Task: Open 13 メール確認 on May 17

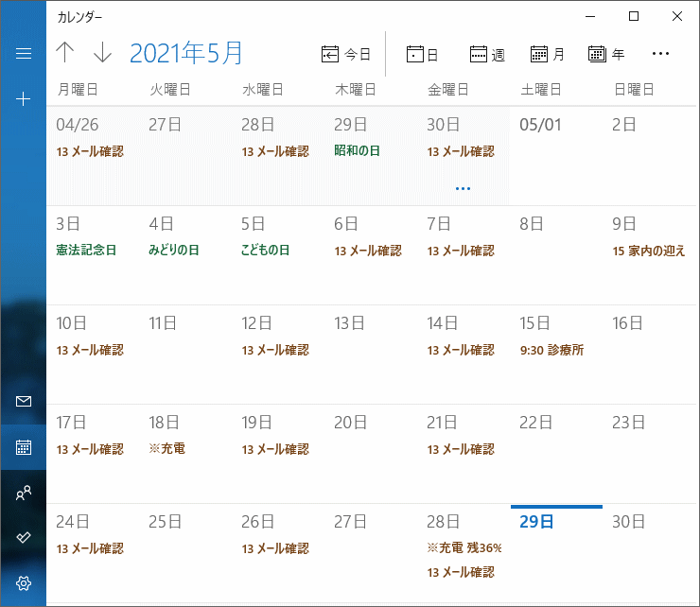Action: pyautogui.click(x=90, y=449)
